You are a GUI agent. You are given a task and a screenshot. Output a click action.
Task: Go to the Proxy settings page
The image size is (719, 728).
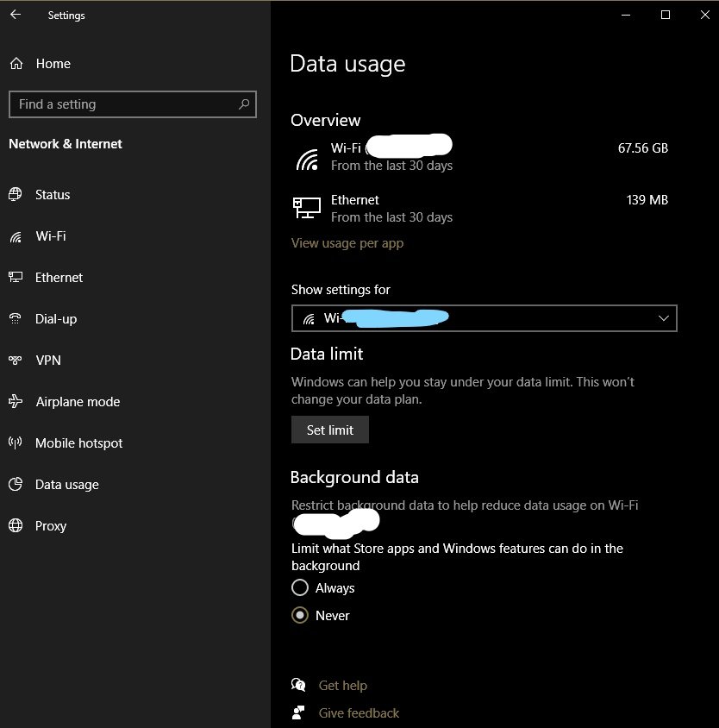tap(51, 526)
